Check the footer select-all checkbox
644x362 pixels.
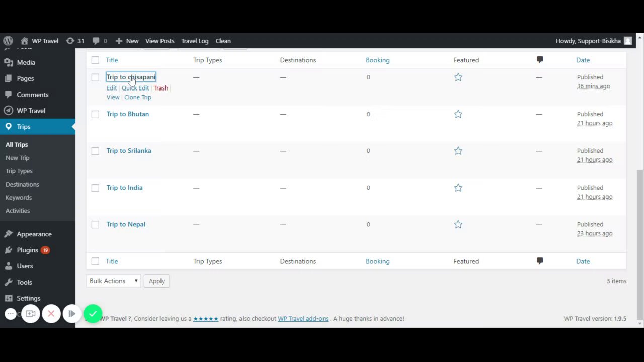pos(95,261)
